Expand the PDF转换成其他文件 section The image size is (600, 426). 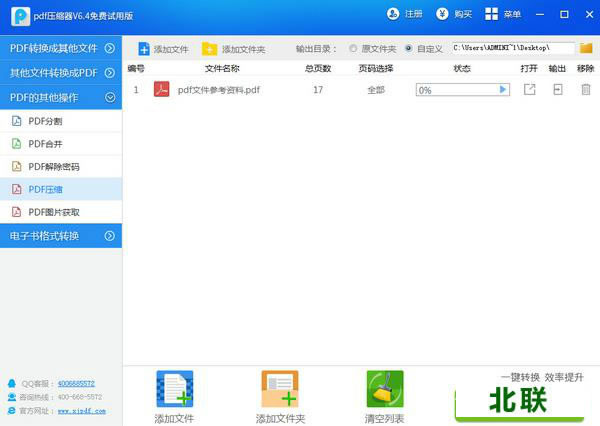click(x=61, y=48)
